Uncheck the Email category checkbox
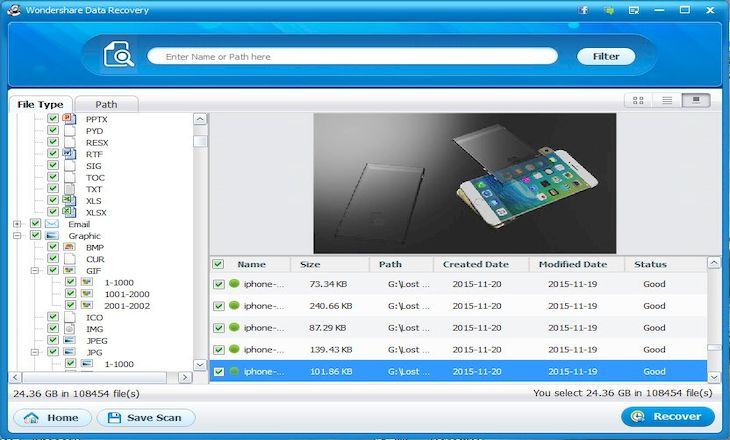This screenshot has width=730, height=440. [35, 223]
